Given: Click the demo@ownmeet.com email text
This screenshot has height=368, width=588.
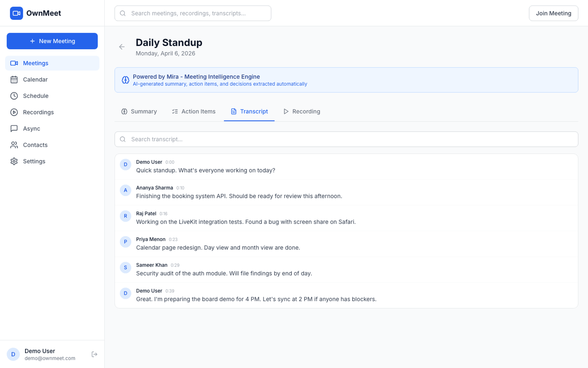Looking at the screenshot, I should (x=50, y=358).
